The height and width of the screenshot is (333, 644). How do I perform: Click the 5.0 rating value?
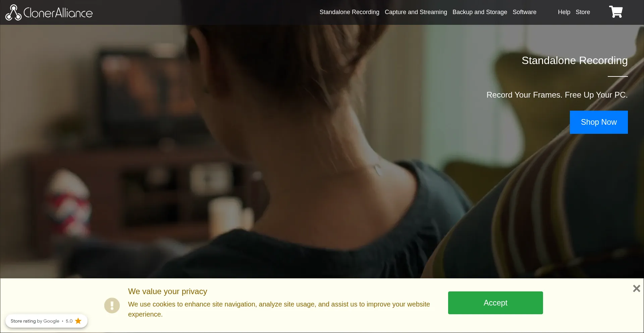point(69,321)
